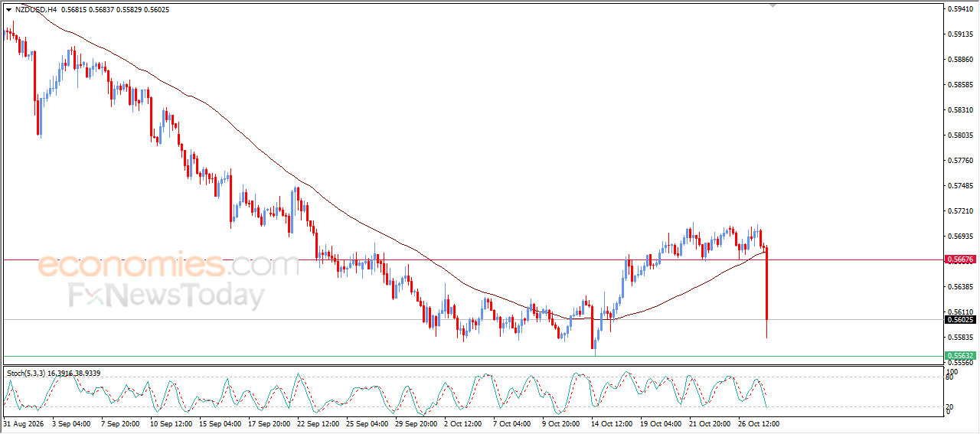The height and width of the screenshot is (434, 980).
Task: Click the 0.57485 price scale value
Action: click(960, 186)
